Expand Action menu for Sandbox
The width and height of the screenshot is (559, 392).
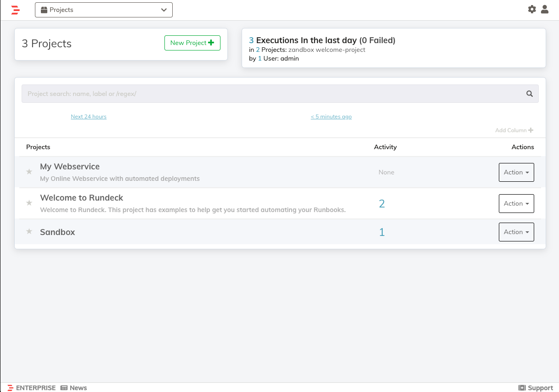(516, 232)
